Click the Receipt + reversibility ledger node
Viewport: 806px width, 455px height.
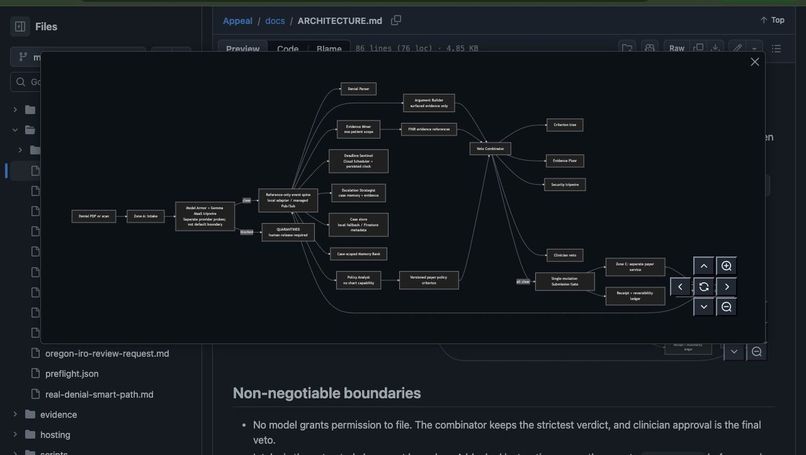[x=635, y=296]
